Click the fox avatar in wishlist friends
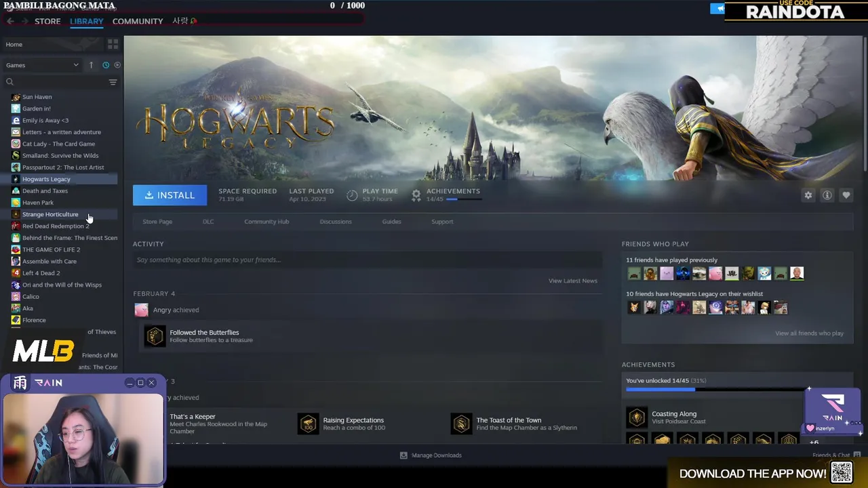The width and height of the screenshot is (868, 488). tap(634, 308)
